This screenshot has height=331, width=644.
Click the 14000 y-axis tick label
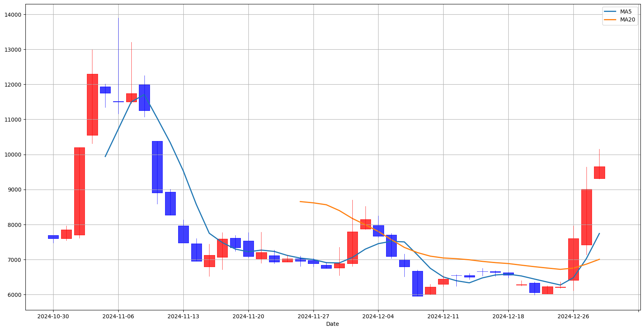pyautogui.click(x=14, y=15)
